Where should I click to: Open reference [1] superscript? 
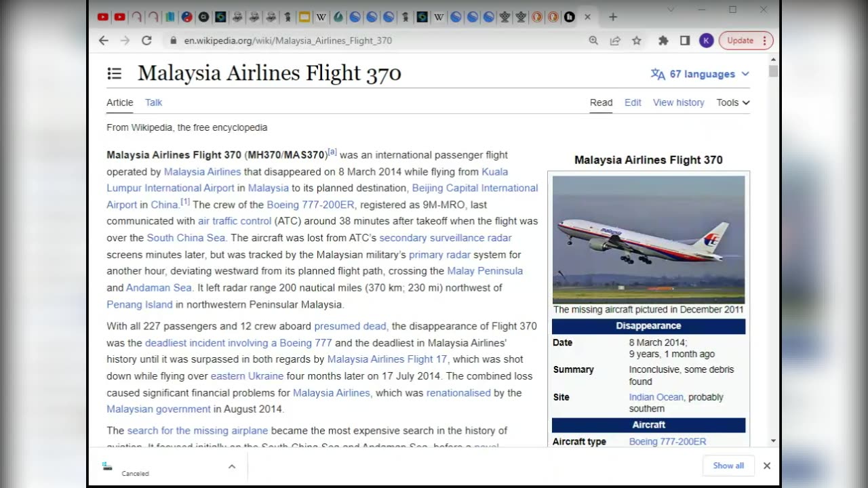pyautogui.click(x=185, y=201)
